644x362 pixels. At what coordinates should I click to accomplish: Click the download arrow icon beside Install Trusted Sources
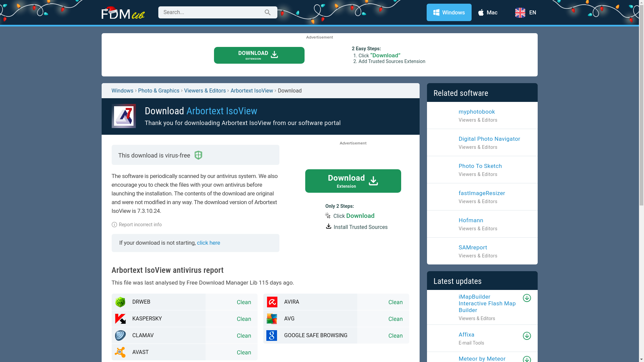[328, 226]
